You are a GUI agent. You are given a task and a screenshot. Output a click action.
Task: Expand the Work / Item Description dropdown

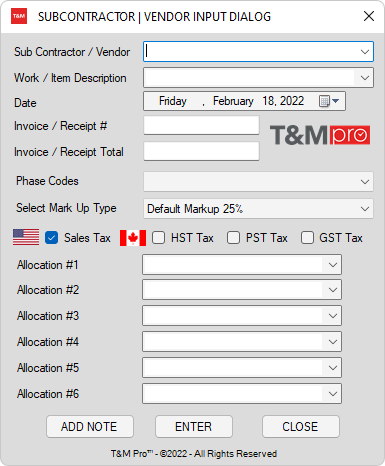pyautogui.click(x=365, y=78)
